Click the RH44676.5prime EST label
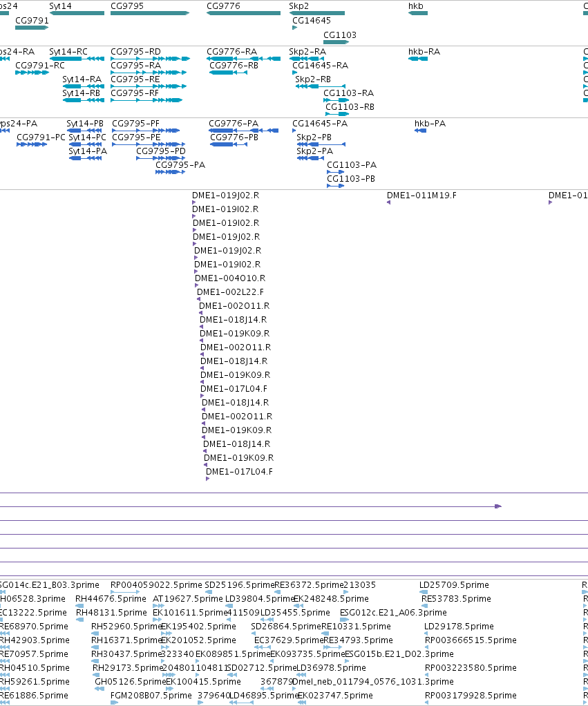This screenshot has height=706, width=588. coord(111,599)
